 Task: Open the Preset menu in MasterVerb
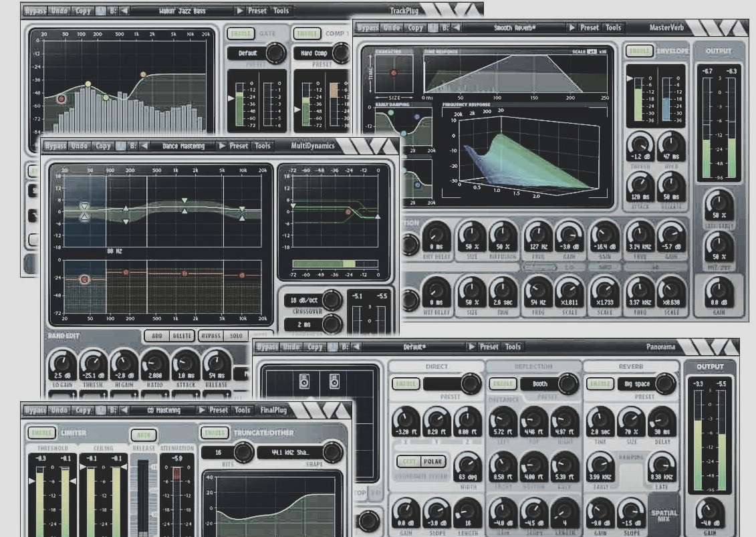(x=589, y=28)
